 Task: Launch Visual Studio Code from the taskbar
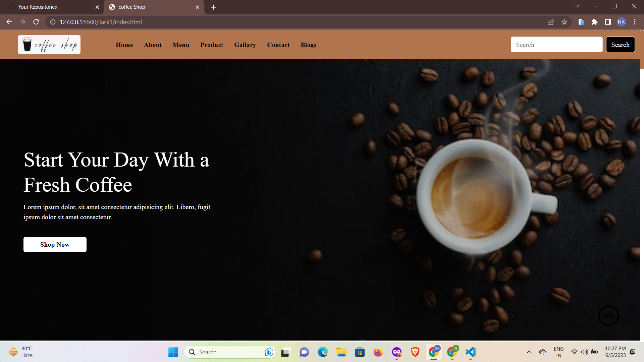click(x=470, y=352)
